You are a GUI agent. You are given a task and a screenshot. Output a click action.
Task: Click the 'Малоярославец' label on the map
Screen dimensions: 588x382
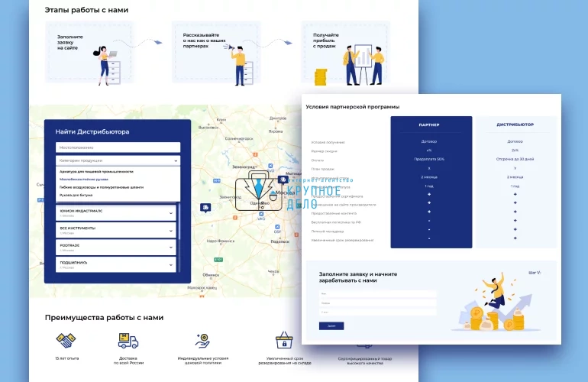coord(202,288)
